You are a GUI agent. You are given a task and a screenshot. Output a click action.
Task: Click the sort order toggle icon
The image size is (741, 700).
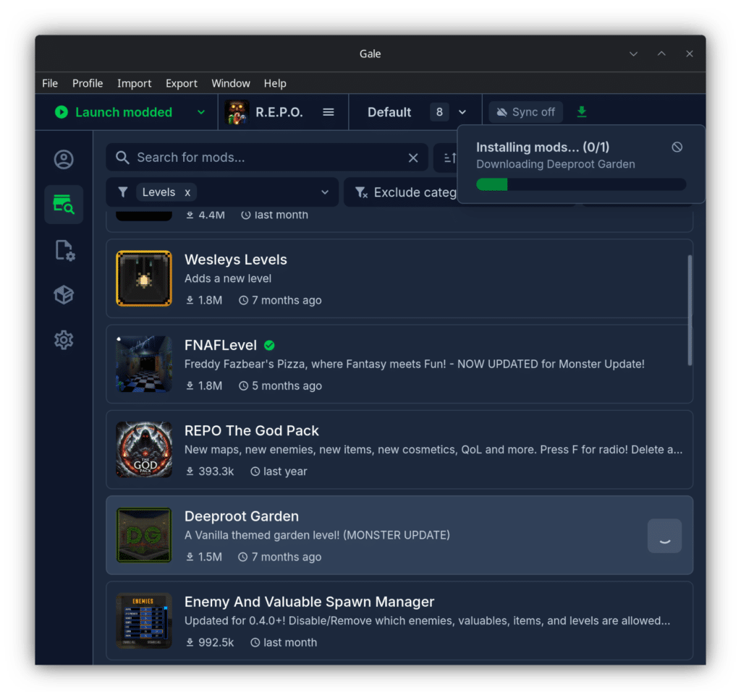click(450, 158)
